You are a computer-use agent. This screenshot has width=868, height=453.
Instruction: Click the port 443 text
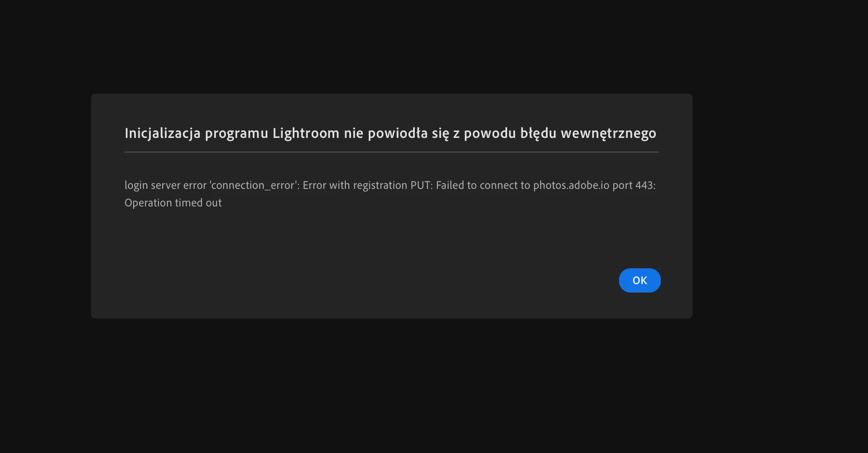(x=634, y=185)
